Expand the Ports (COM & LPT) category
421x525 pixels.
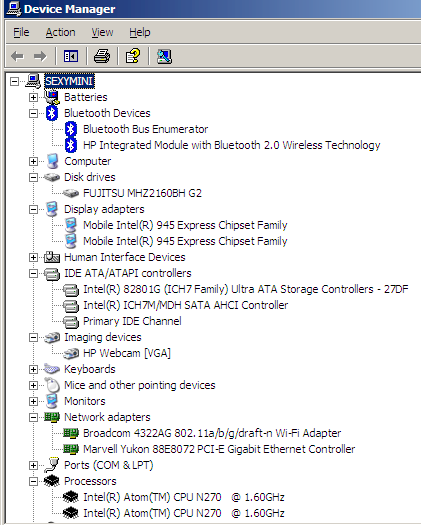pos(33,465)
